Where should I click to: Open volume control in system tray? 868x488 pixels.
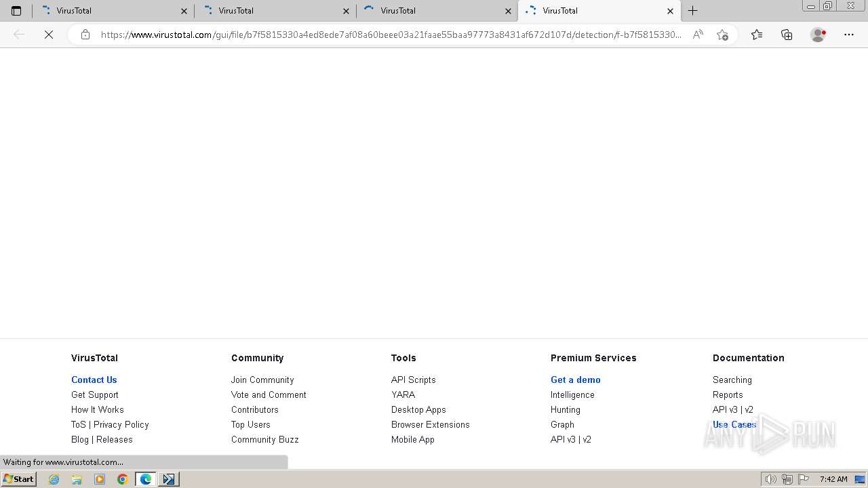[x=770, y=479]
